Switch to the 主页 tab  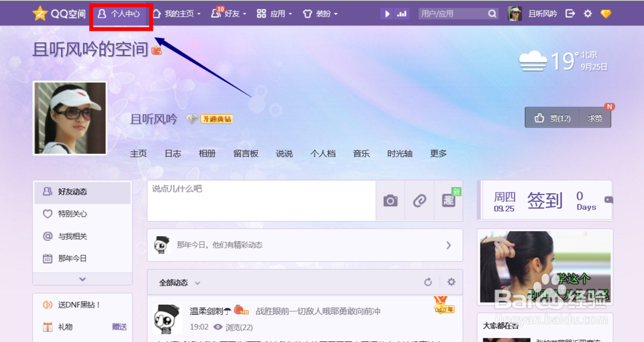click(x=138, y=153)
